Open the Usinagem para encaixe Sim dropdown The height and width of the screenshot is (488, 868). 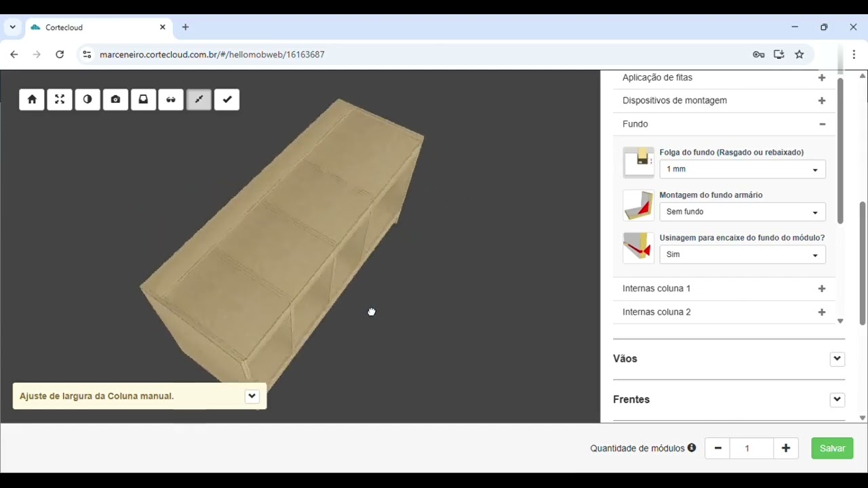coord(743,255)
